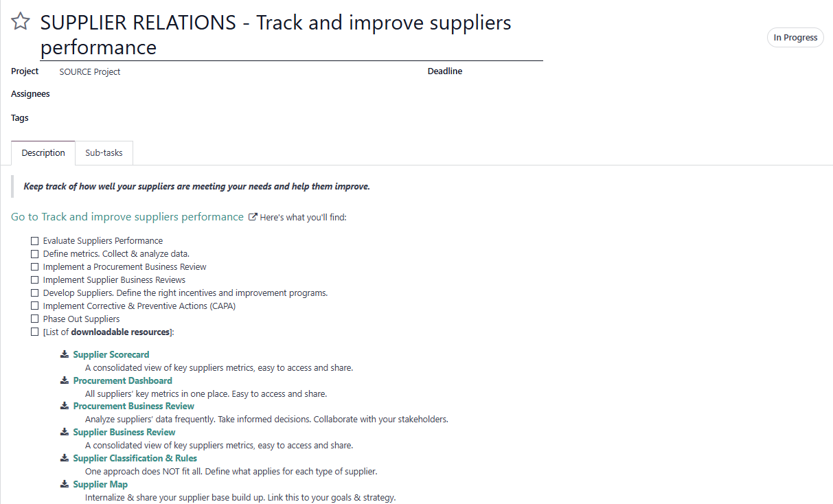The image size is (833, 504).
Task: Star this task as favorite
Action: click(21, 22)
